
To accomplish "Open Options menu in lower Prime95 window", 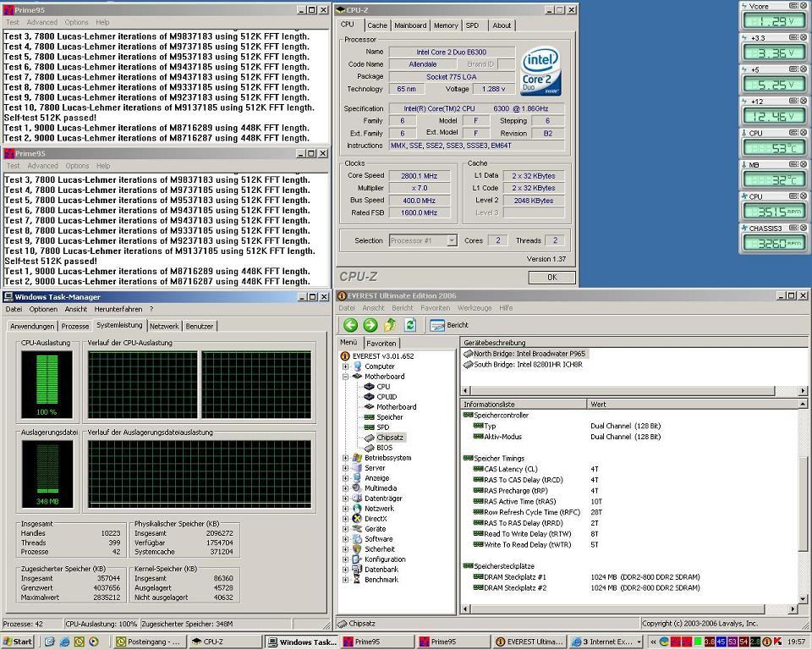I will (77, 166).
